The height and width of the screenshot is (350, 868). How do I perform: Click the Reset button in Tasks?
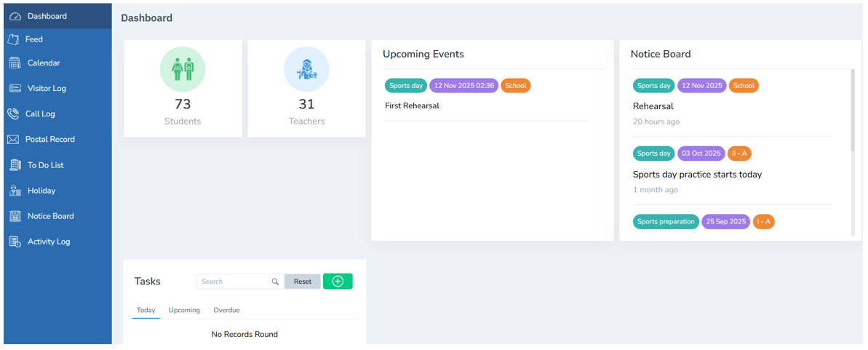[x=303, y=282]
